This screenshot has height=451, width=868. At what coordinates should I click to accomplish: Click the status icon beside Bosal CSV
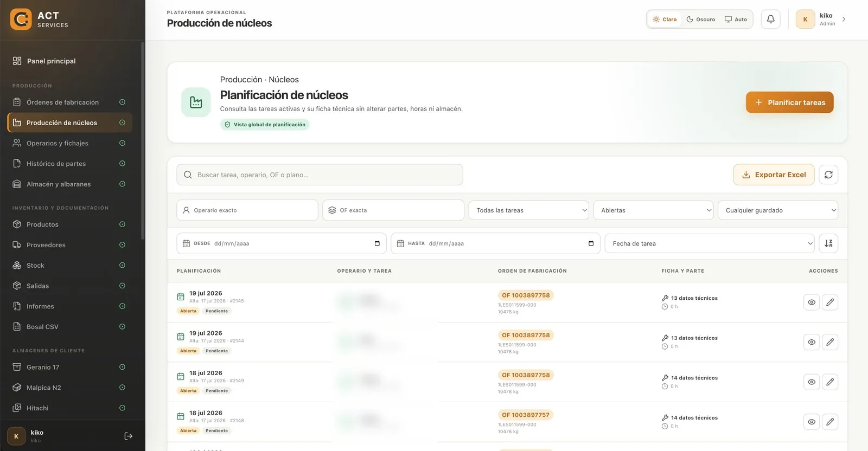[122, 327]
